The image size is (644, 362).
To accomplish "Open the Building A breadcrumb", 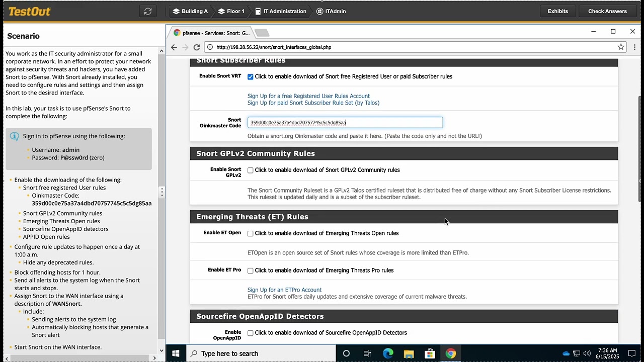I will (190, 11).
